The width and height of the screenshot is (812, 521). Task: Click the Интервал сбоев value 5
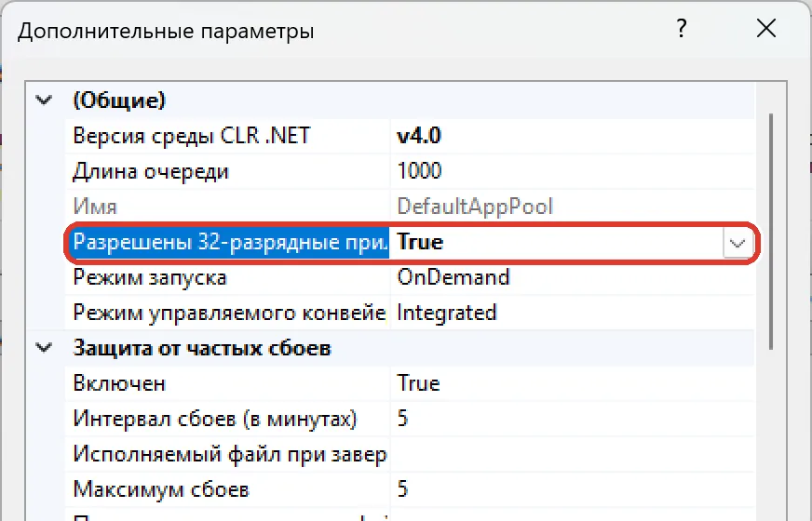click(572, 419)
